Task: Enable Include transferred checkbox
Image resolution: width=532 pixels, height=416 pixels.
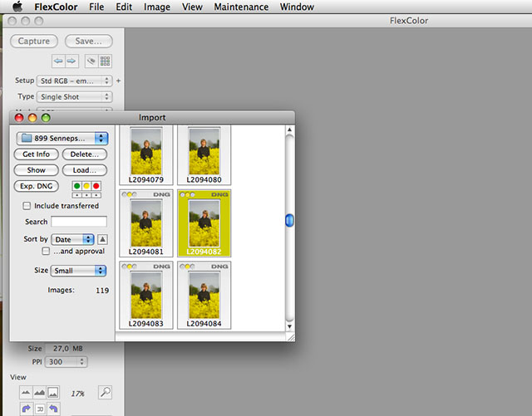Action: (x=27, y=206)
